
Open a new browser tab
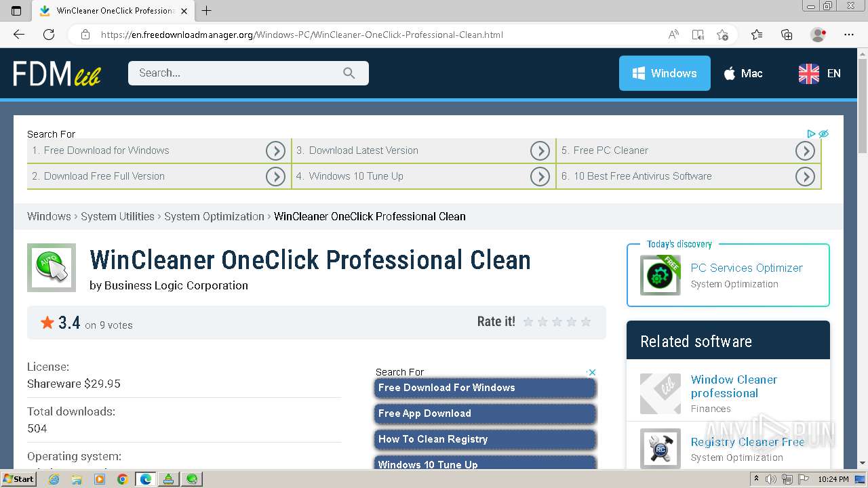point(207,11)
